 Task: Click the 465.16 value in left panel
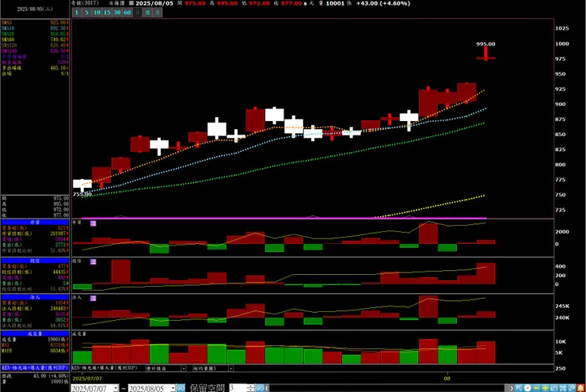(x=59, y=68)
